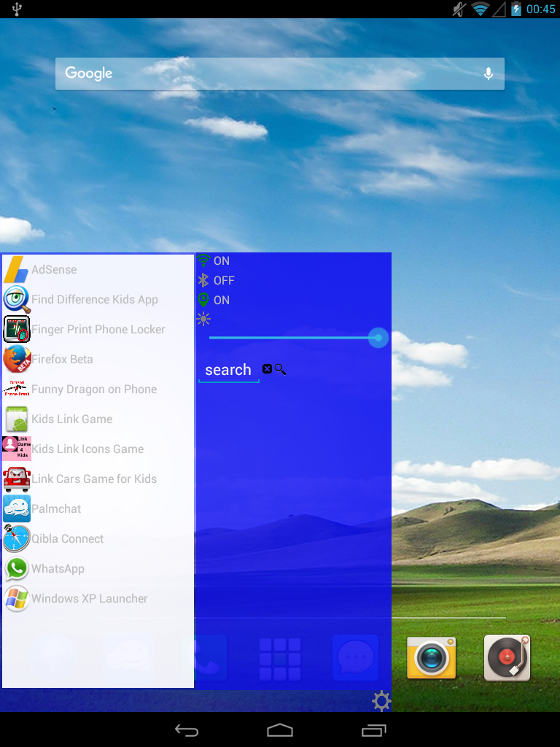Click the magnifier search icon
The height and width of the screenshot is (747, 560).
(x=281, y=369)
